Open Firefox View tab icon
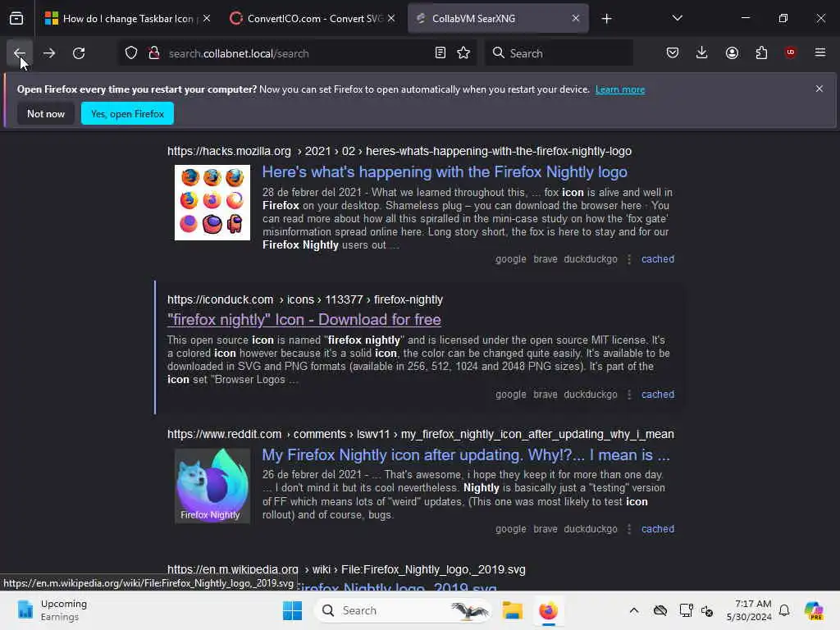 click(16, 19)
